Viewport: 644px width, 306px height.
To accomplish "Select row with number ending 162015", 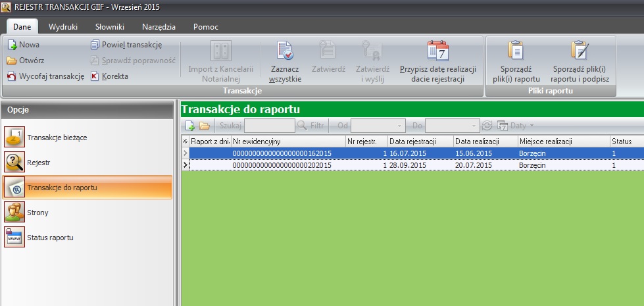I will [x=412, y=153].
